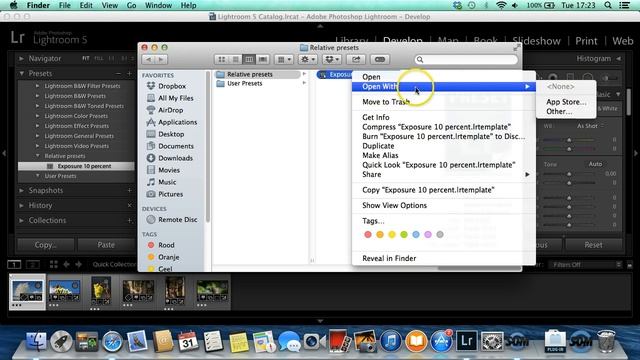The width and height of the screenshot is (640, 360).
Task: Open Finder action gear dropdown
Action: coord(307,60)
